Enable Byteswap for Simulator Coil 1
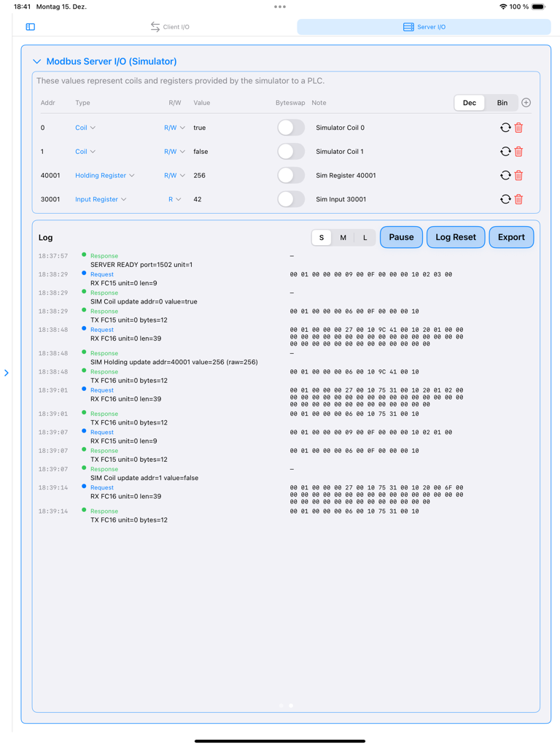The image size is (560, 747). (x=291, y=152)
